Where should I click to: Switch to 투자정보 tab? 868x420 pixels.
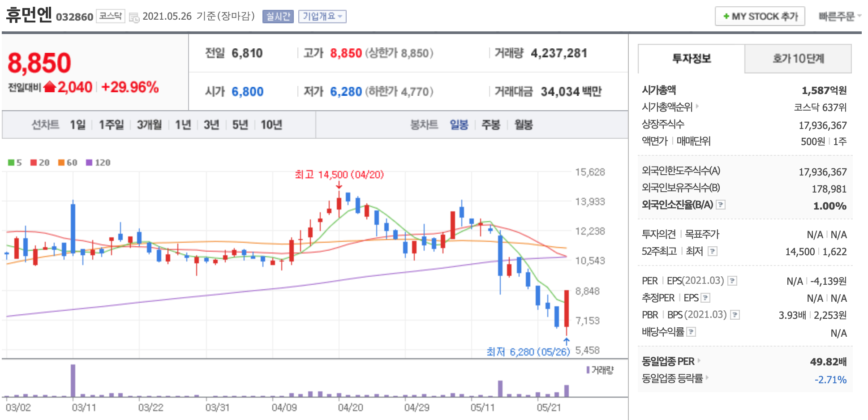[x=692, y=59]
